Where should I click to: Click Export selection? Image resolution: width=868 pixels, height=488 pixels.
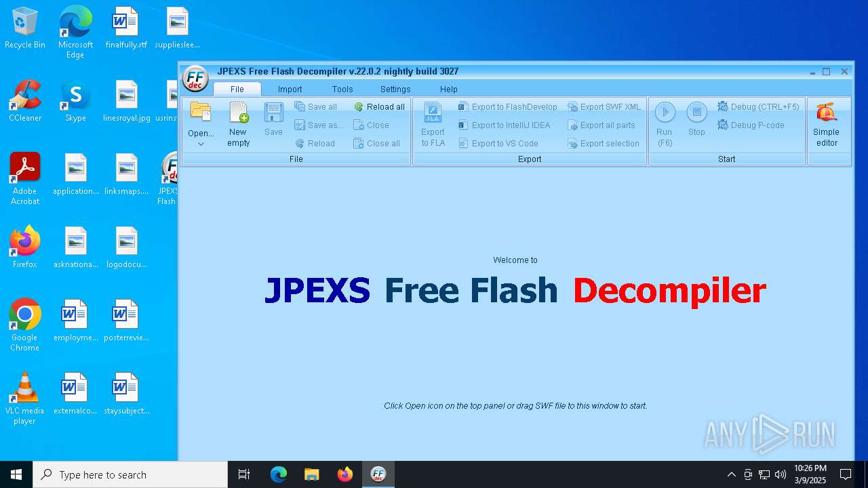(603, 144)
